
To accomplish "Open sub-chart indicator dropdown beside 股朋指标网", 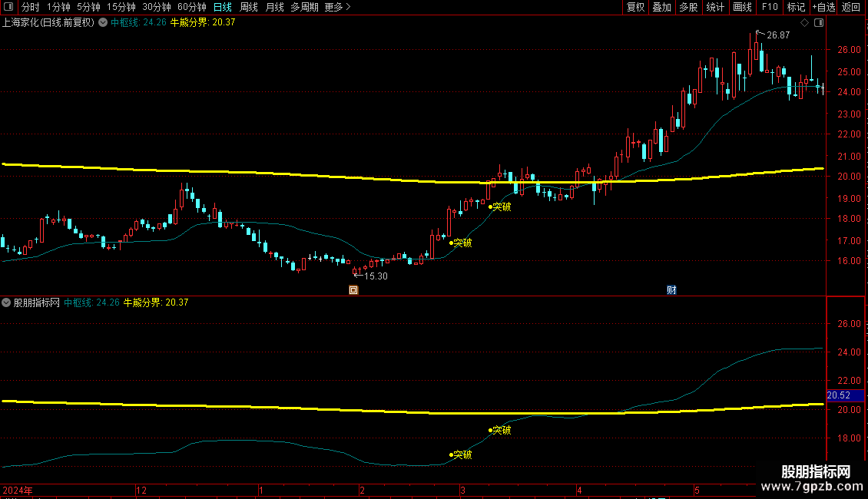I will [6, 302].
